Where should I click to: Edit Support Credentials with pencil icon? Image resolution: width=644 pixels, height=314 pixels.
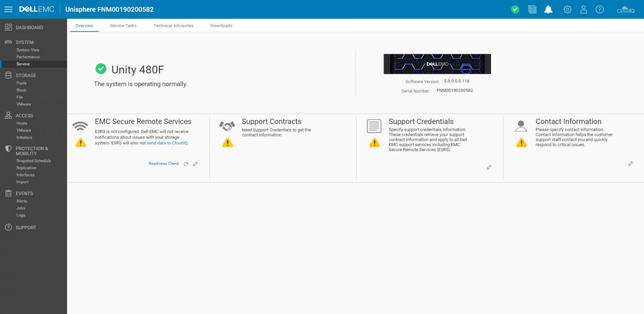[x=489, y=167]
